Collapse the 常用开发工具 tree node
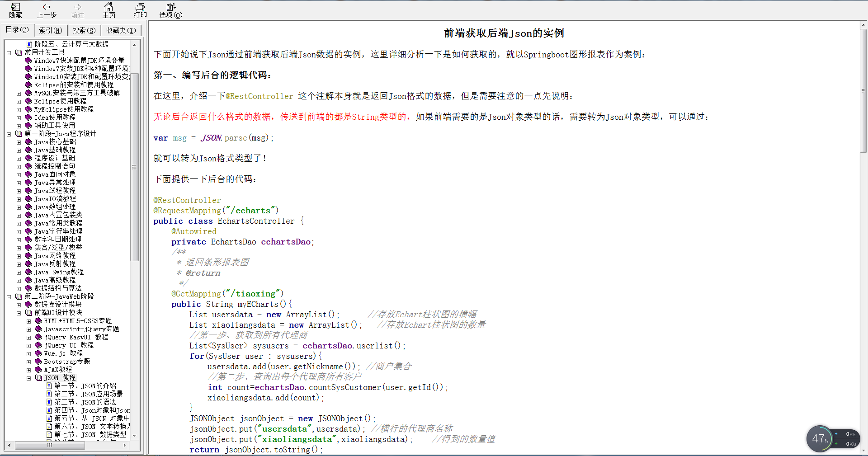This screenshot has width=868, height=456. point(9,52)
